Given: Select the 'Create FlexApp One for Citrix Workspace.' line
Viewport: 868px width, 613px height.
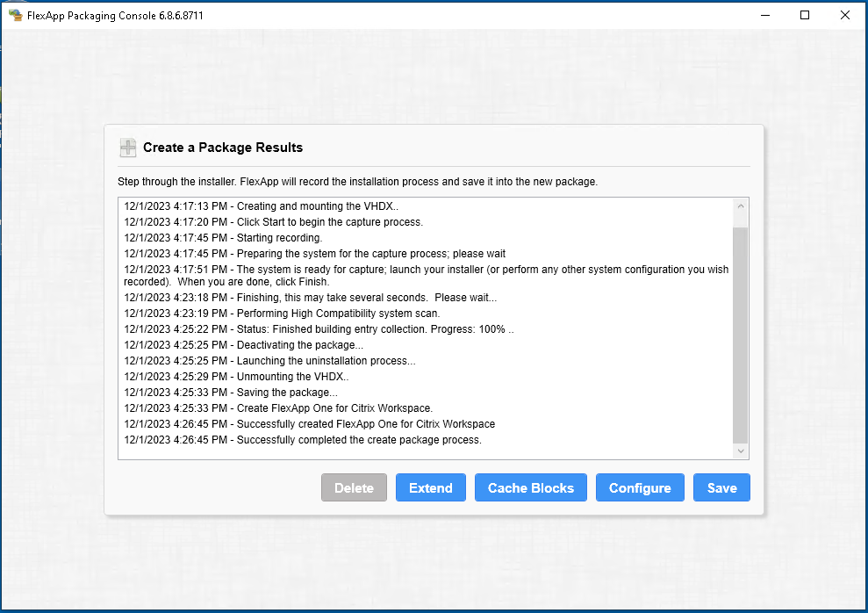Looking at the screenshot, I should [278, 408].
